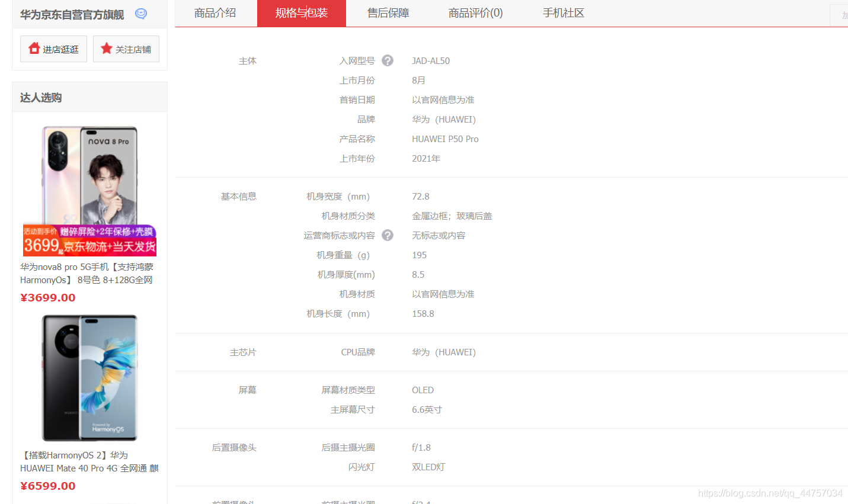This screenshot has height=504, width=848.
Task: Click the 6.6英寸 screen size value
Action: click(427, 410)
